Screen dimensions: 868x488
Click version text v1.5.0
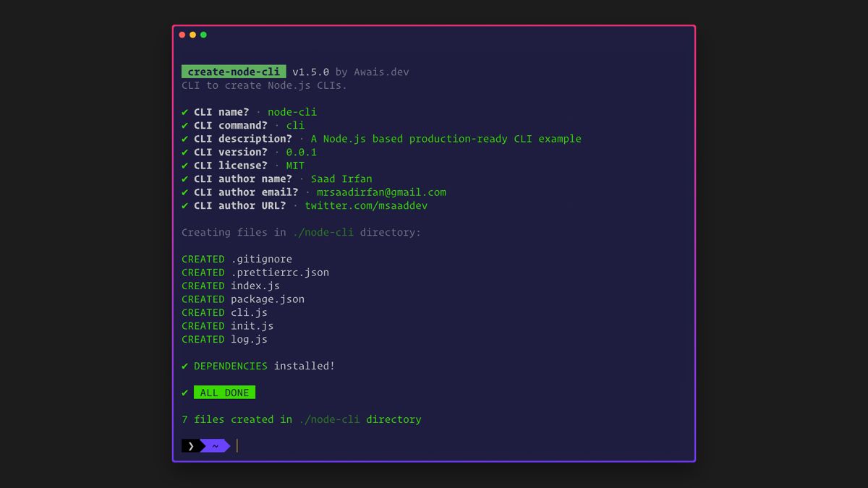(x=311, y=72)
